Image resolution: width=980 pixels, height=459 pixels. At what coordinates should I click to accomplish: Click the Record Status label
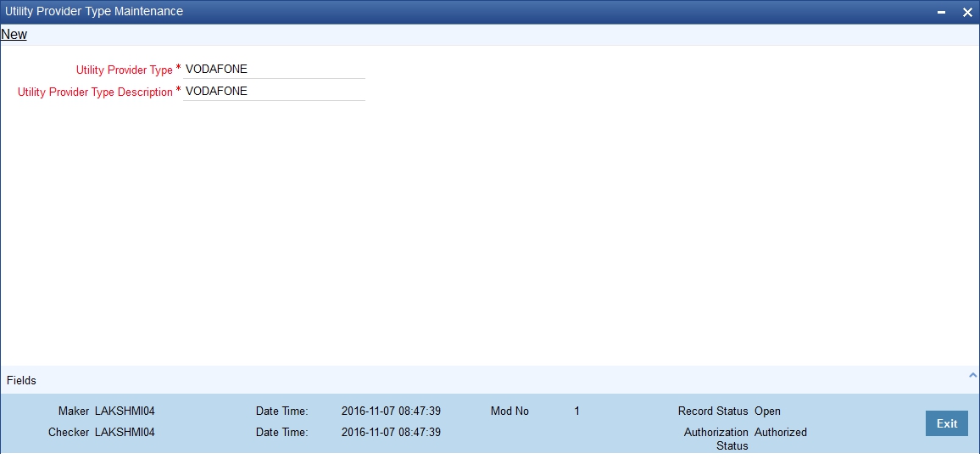713,411
